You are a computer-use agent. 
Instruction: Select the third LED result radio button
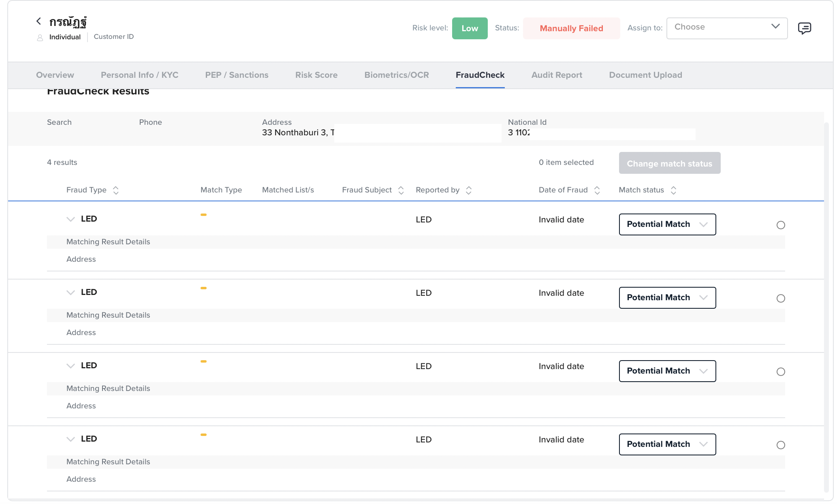coord(781,372)
